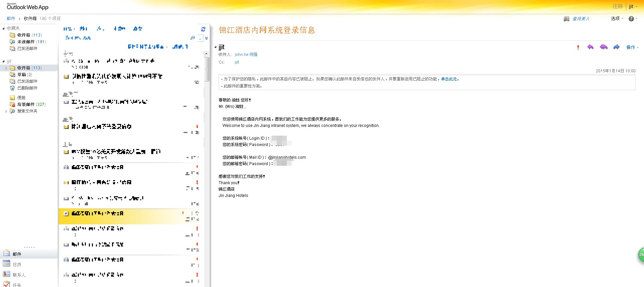Open the address book icon
The width and height of the screenshot is (644, 287).
(x=567, y=19)
